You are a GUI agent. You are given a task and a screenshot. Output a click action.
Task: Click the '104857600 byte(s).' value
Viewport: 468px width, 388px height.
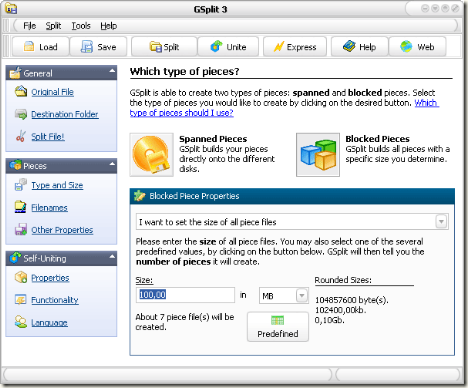352,300
